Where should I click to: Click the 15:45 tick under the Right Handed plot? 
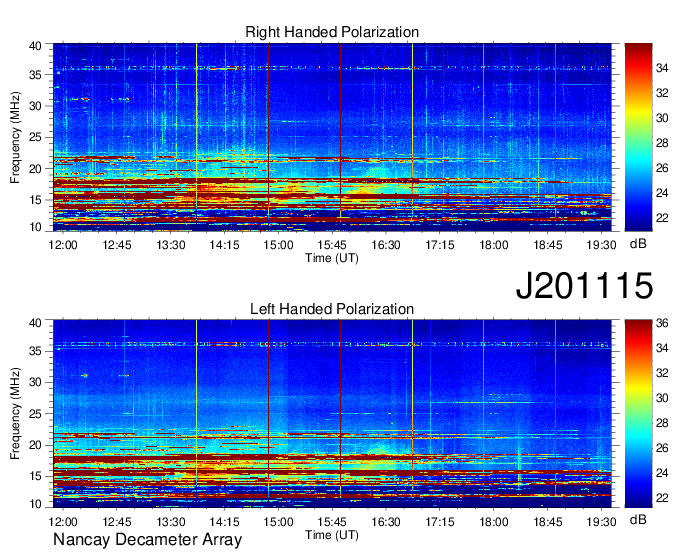coord(332,245)
